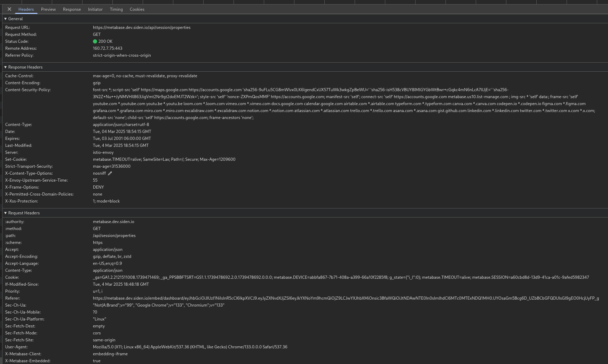
Task: Click the Remote Address value
Action: click(x=108, y=48)
